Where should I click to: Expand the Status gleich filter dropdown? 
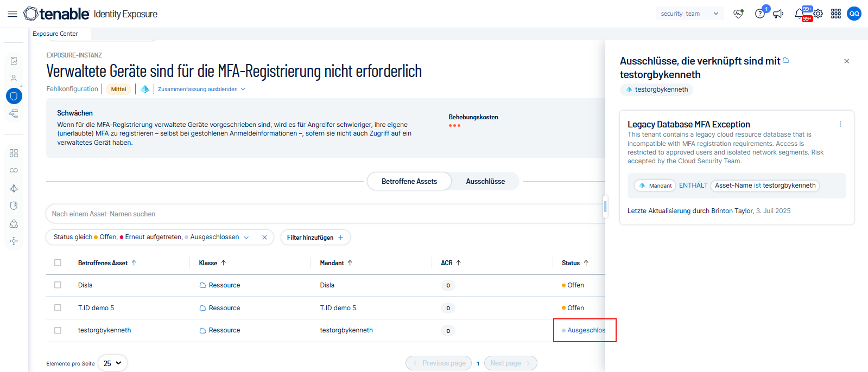[246, 238]
